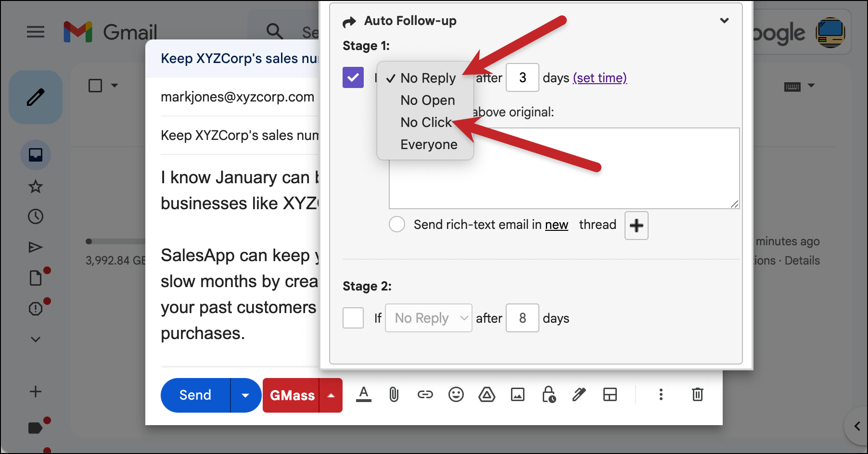Viewport: 868px width, 454px height.
Task: Insert signature pen icon
Action: click(x=579, y=395)
